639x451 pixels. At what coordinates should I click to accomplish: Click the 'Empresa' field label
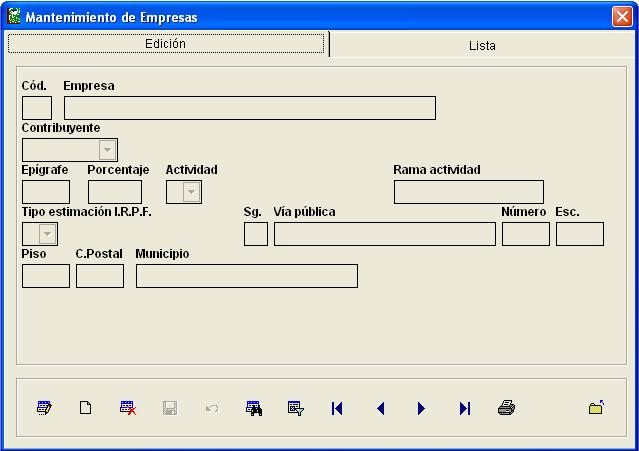89,86
